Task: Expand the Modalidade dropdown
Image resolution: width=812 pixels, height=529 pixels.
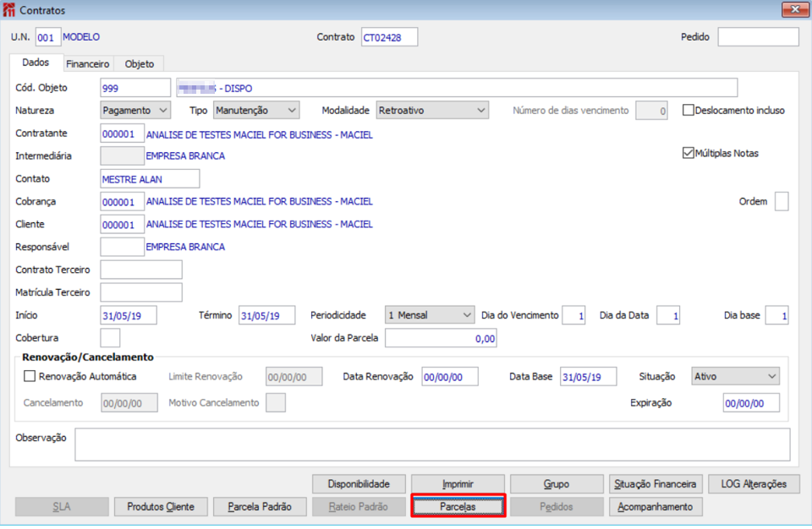Action: 432,110
